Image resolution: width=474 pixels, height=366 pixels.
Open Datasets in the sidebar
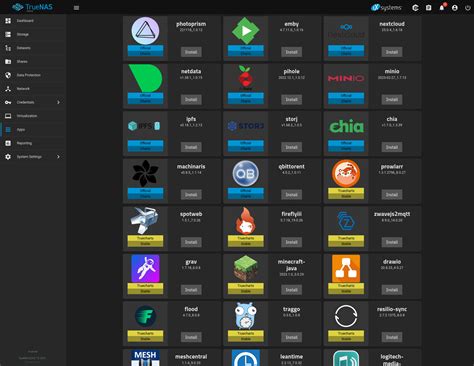pos(33,48)
